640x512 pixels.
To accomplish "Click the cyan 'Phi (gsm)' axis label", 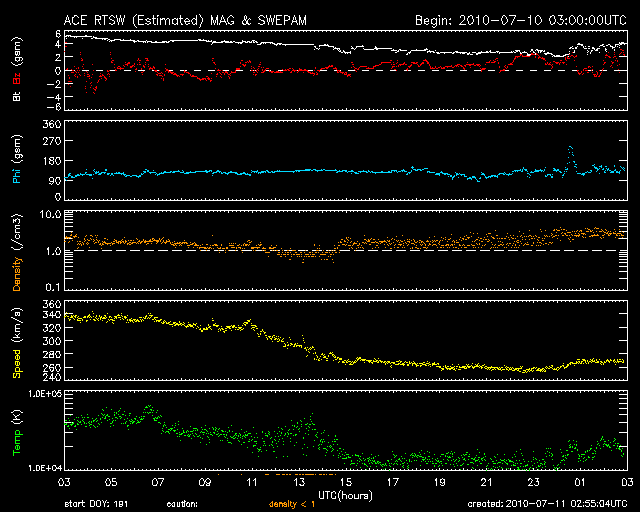I will (17, 159).
